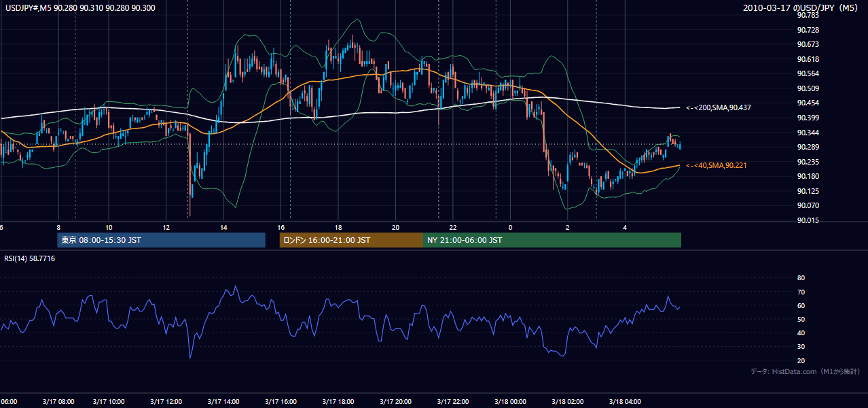The image size is (868, 408).
Task: Select the Tokyo session bar 東京 08:00-15:30 JST
Action: tap(161, 240)
